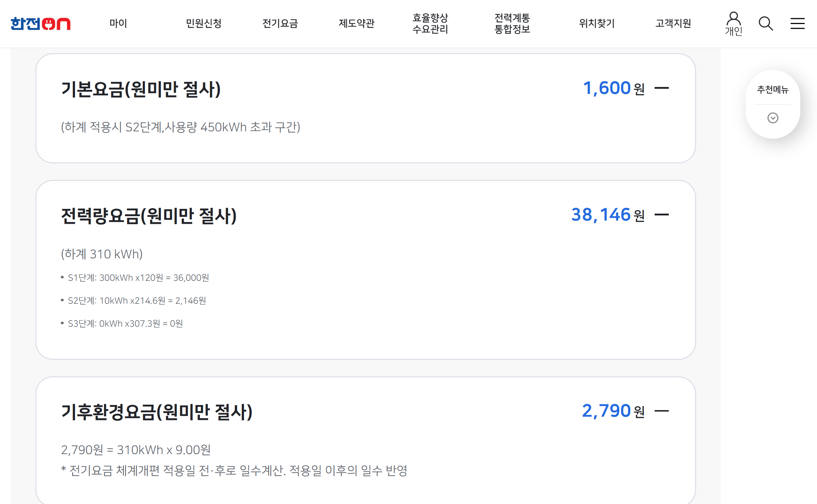The height and width of the screenshot is (504, 817).
Task: Open the 위치찾기 menu
Action: click(x=596, y=23)
